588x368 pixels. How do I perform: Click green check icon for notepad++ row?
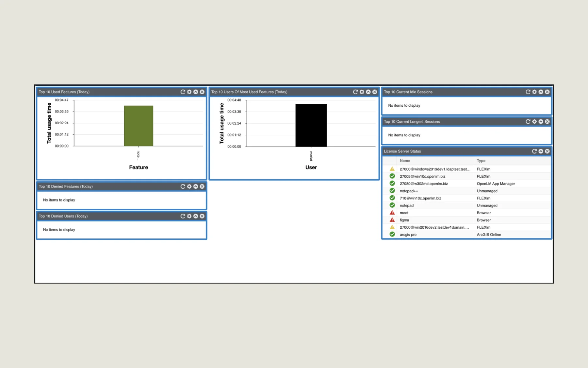click(392, 191)
